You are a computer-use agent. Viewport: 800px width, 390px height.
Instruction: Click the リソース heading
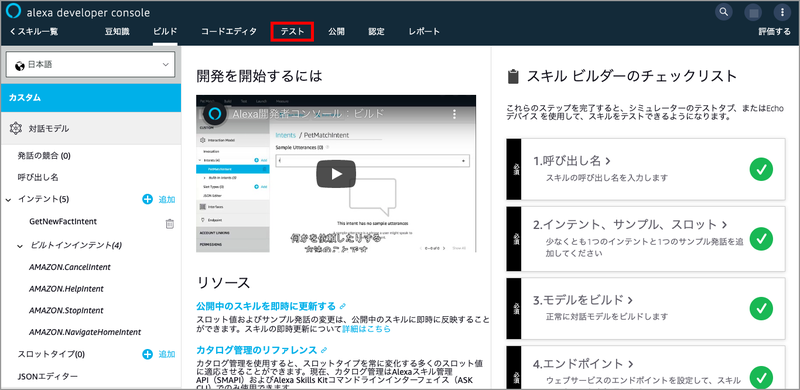tap(223, 283)
